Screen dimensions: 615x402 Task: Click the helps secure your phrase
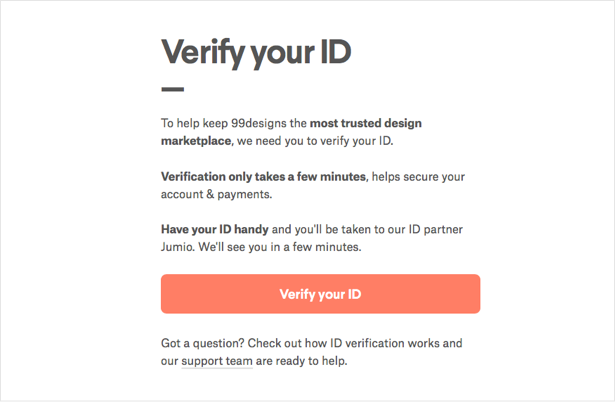point(420,176)
